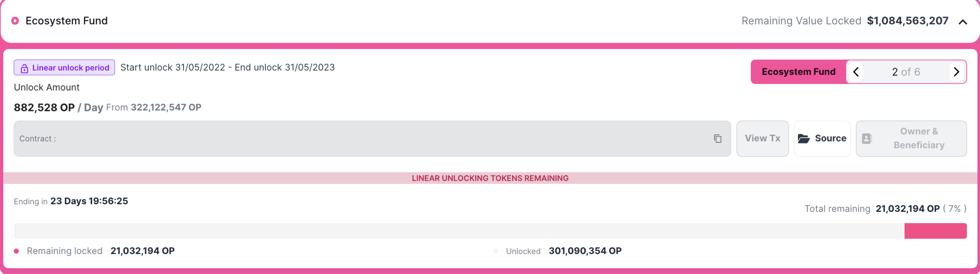The width and height of the screenshot is (980, 274).
Task: Click inside the Contract address field
Action: coord(372,138)
